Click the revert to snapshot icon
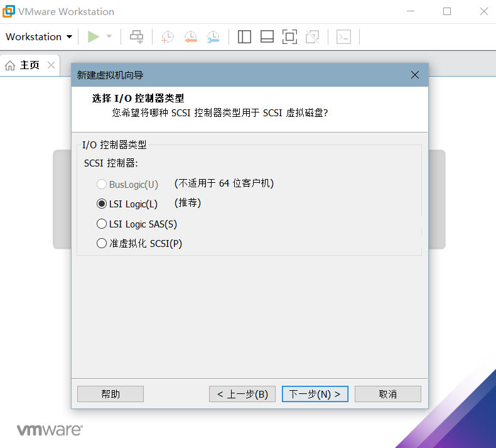 tap(191, 36)
